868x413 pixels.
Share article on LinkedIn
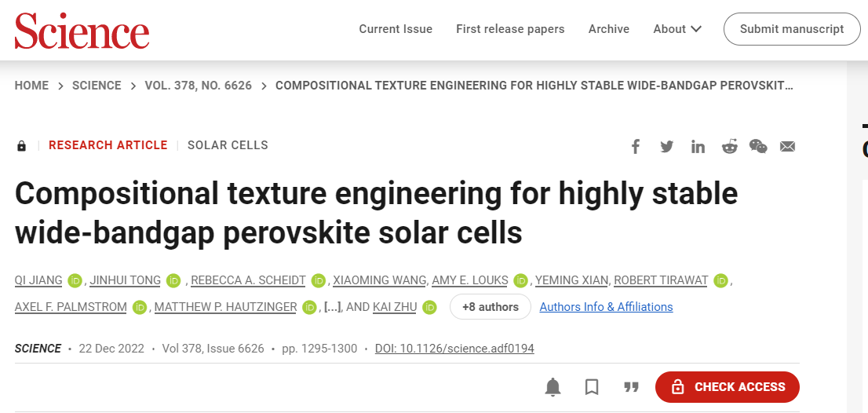tap(698, 146)
